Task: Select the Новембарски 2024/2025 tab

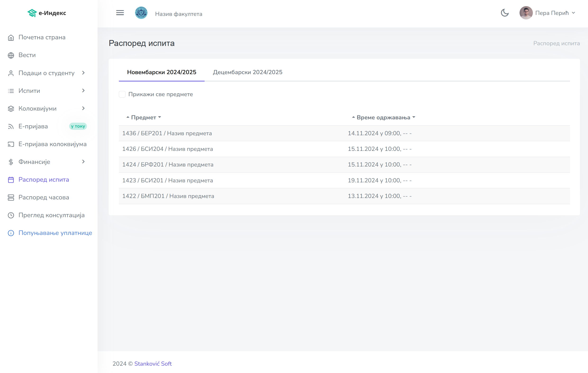Action: pos(162,72)
